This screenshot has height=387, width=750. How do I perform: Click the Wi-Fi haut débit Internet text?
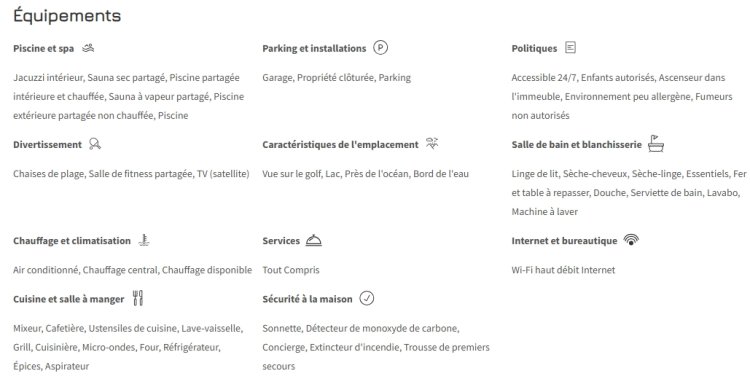click(563, 270)
